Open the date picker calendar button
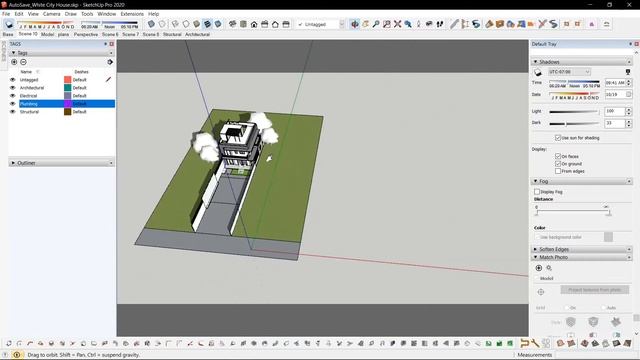The width and height of the screenshot is (640, 360). coord(629,94)
